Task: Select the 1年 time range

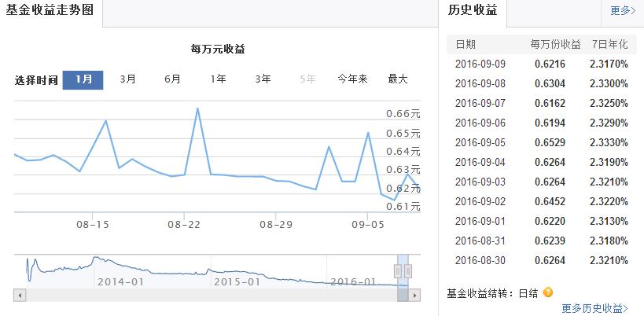Action: coord(218,79)
